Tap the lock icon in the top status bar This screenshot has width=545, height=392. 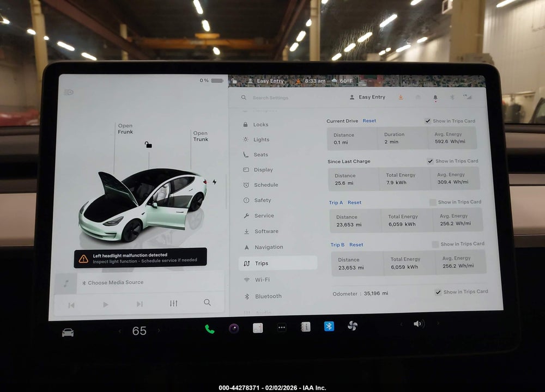(x=234, y=81)
